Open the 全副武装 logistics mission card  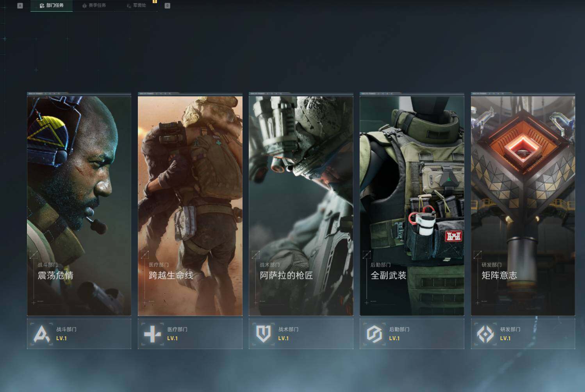click(412, 204)
